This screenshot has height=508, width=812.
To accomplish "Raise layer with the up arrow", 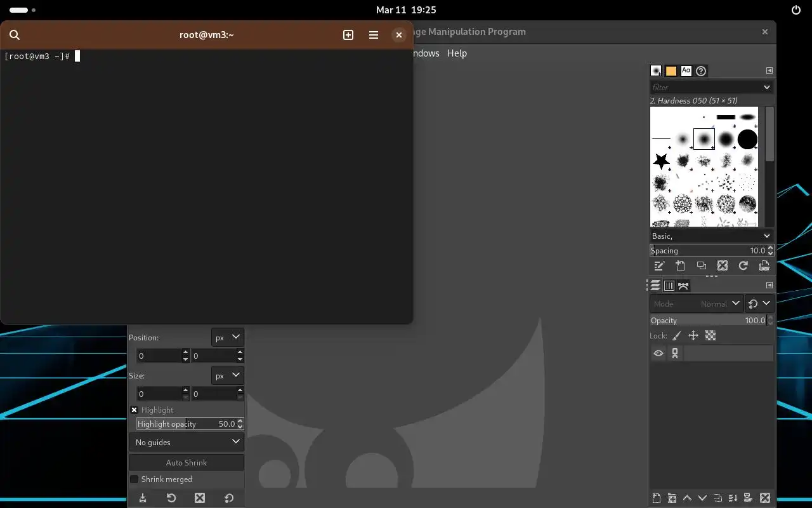I will pyautogui.click(x=687, y=498).
